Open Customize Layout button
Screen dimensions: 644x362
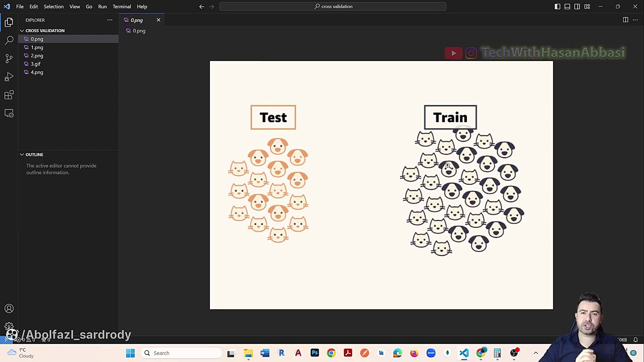coord(587,6)
